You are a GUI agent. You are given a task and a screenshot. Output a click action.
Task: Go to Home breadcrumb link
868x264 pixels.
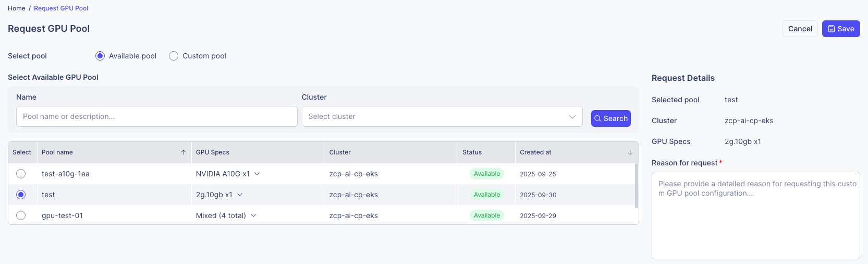tap(17, 8)
